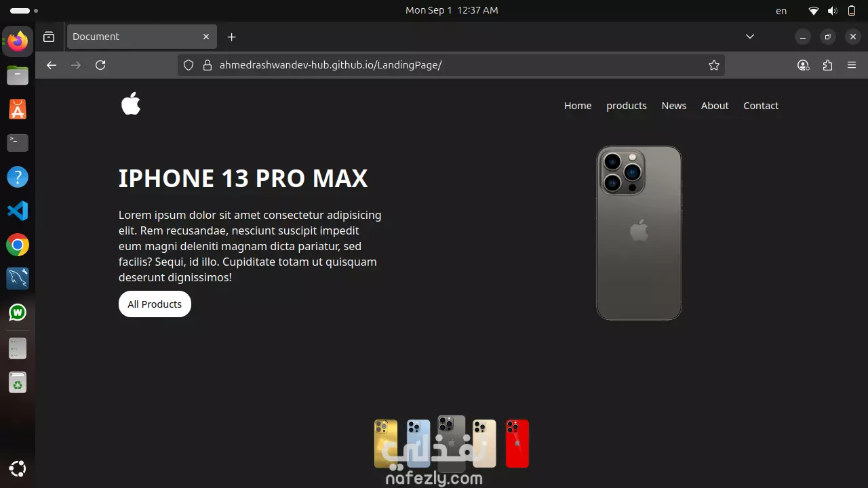Click the Lorem ipsum description paragraph
Image resolution: width=868 pixels, height=488 pixels.
click(x=250, y=246)
